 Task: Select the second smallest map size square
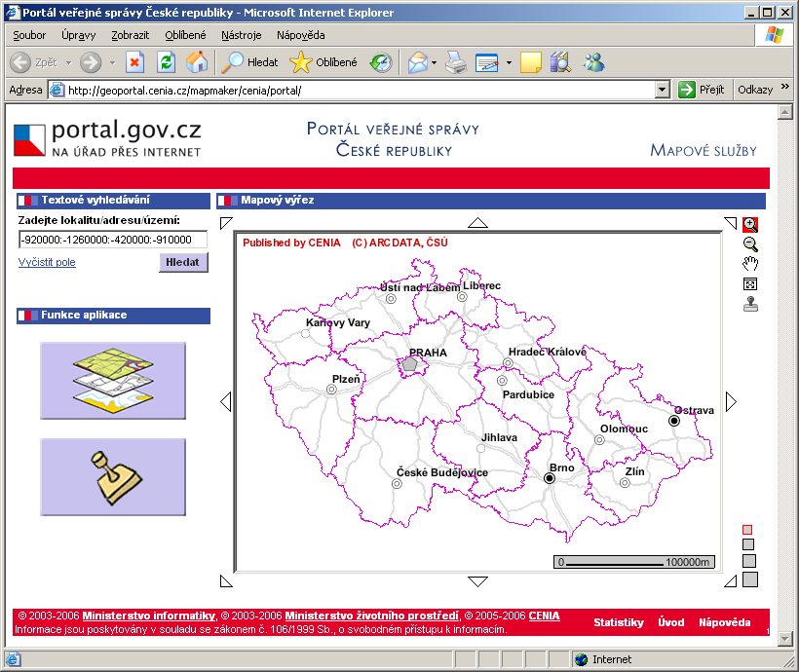pyautogui.click(x=748, y=544)
